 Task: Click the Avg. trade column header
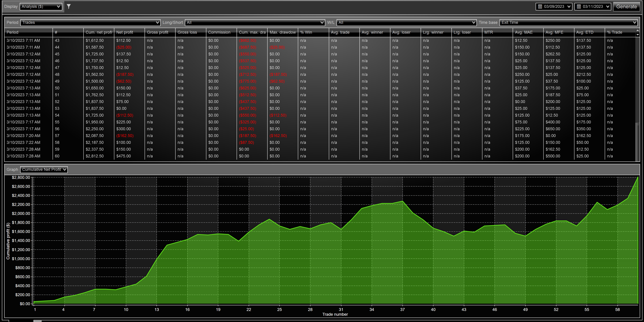(344, 32)
